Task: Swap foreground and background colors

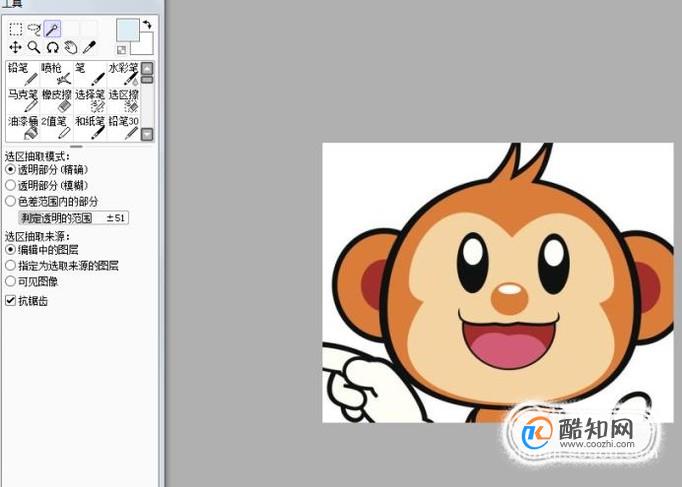Action: 147,24
